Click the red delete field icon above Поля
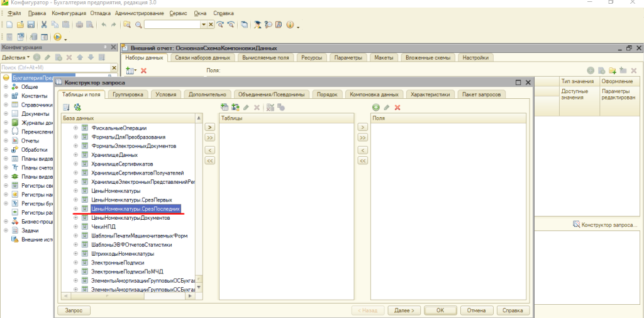This screenshot has height=318, width=644. click(397, 108)
